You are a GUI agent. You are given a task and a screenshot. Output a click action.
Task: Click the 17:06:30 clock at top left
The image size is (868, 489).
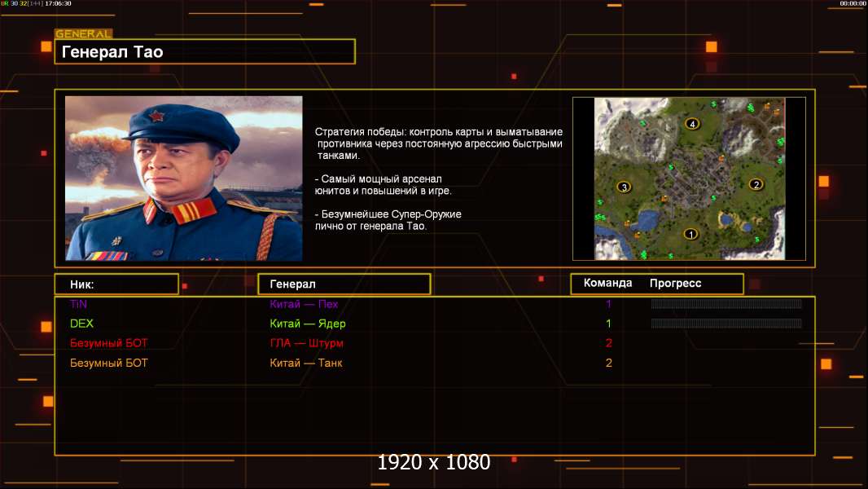[x=58, y=3]
